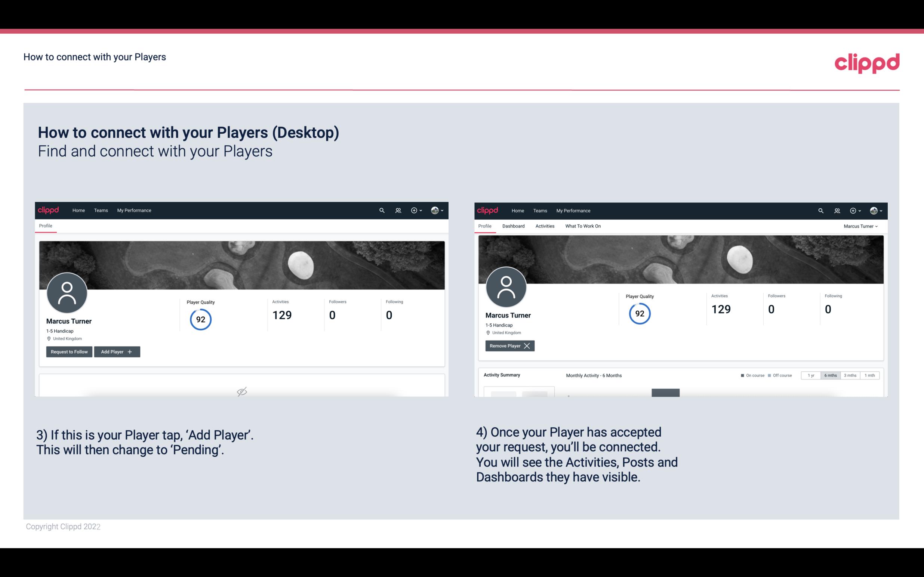The width and height of the screenshot is (924, 577).
Task: Click the Remove Player button in right panel
Action: [509, 345]
